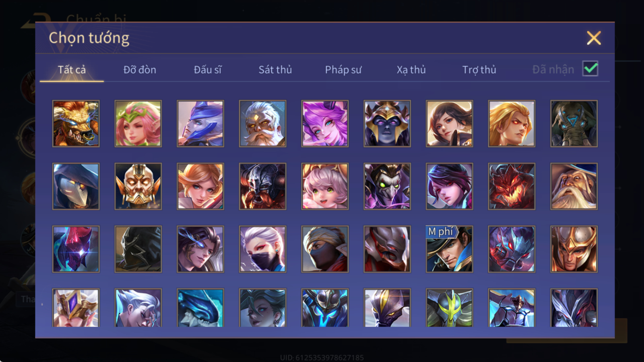Switch to the Trợ thủ tab
This screenshot has height=362, width=644.
coord(479,70)
